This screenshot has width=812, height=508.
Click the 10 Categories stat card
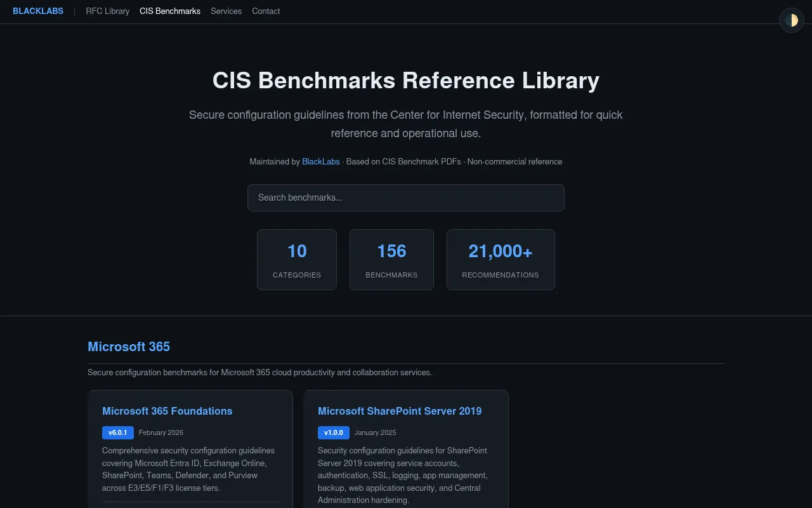click(297, 260)
